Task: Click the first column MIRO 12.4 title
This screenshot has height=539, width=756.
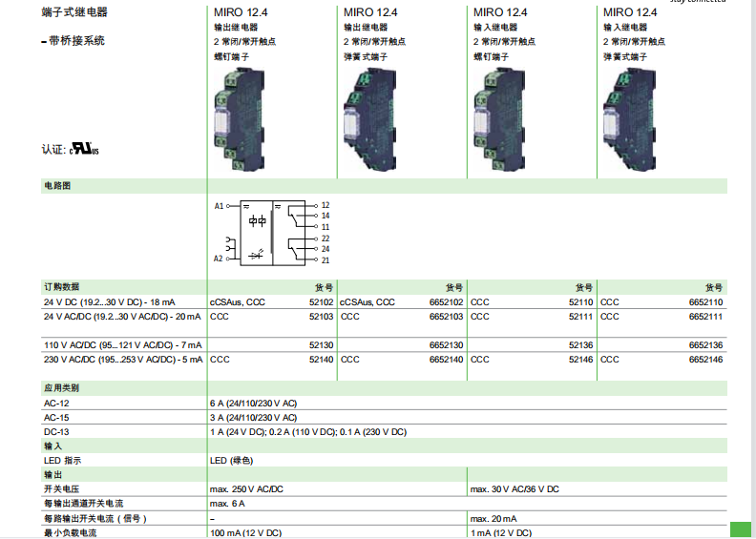Action: 241,12
